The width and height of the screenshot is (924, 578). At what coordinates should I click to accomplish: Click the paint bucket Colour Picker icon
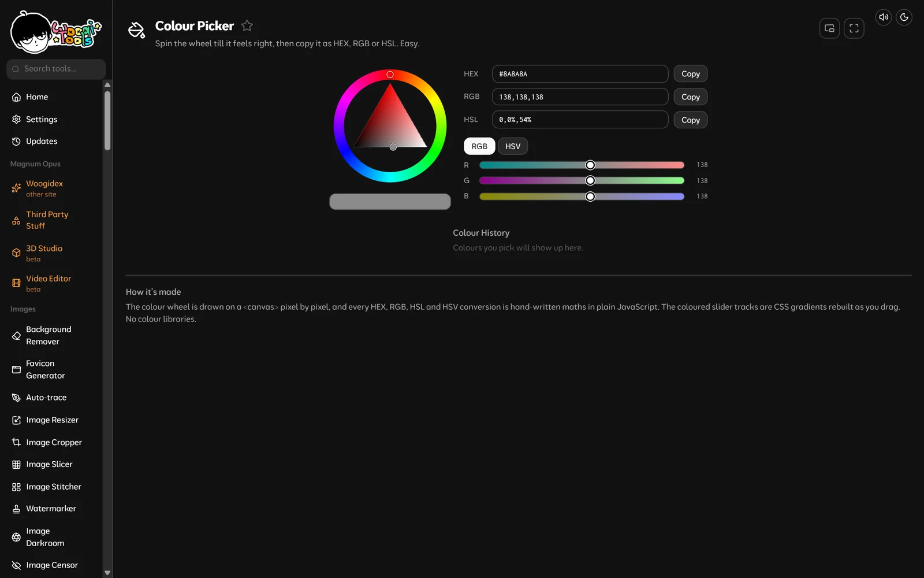[136, 29]
